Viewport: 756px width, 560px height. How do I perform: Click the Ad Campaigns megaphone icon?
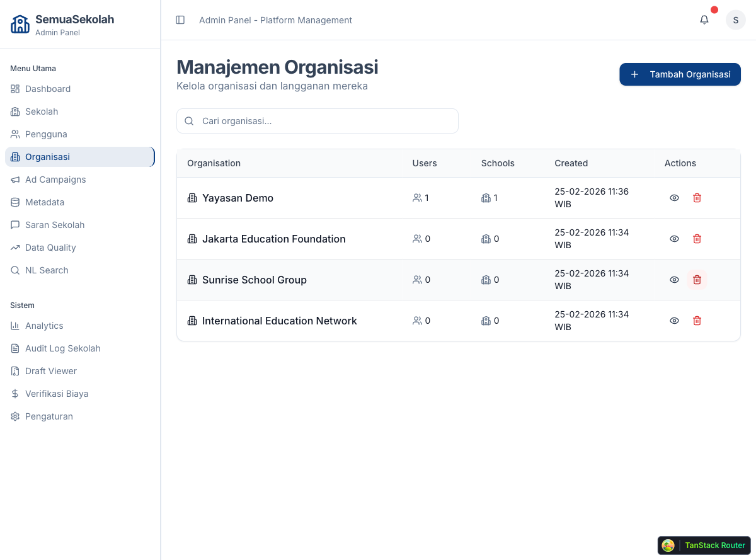point(14,180)
